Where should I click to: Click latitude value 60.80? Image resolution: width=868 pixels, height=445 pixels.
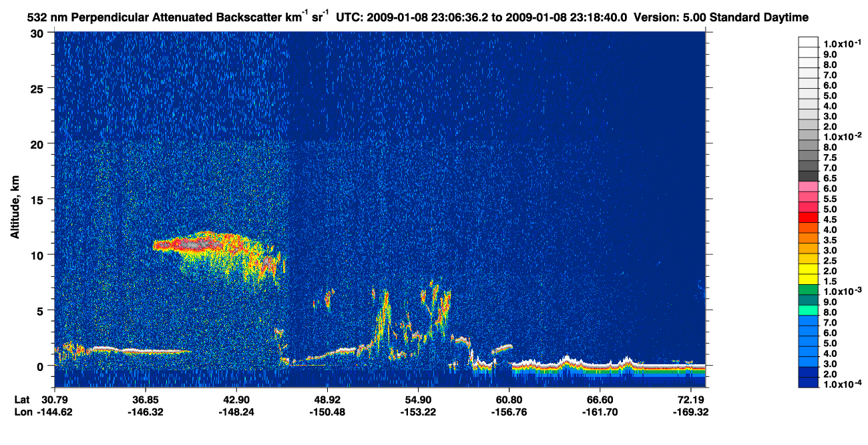tap(509, 400)
